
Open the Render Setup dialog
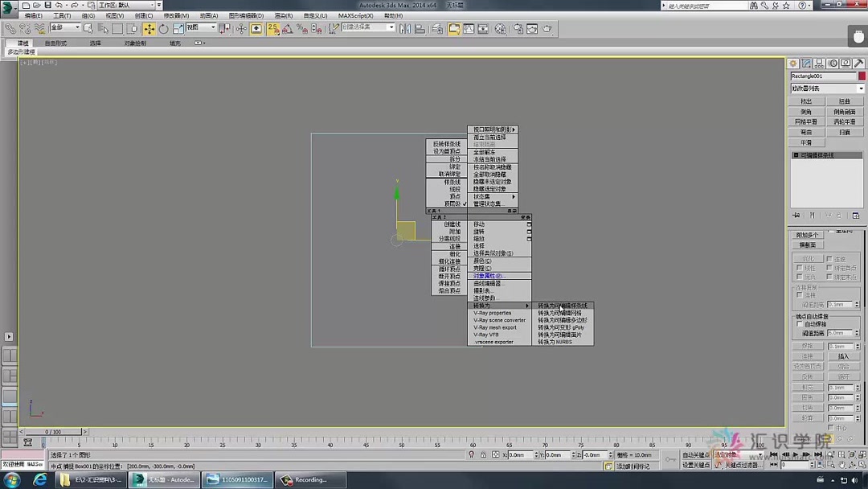[517, 28]
